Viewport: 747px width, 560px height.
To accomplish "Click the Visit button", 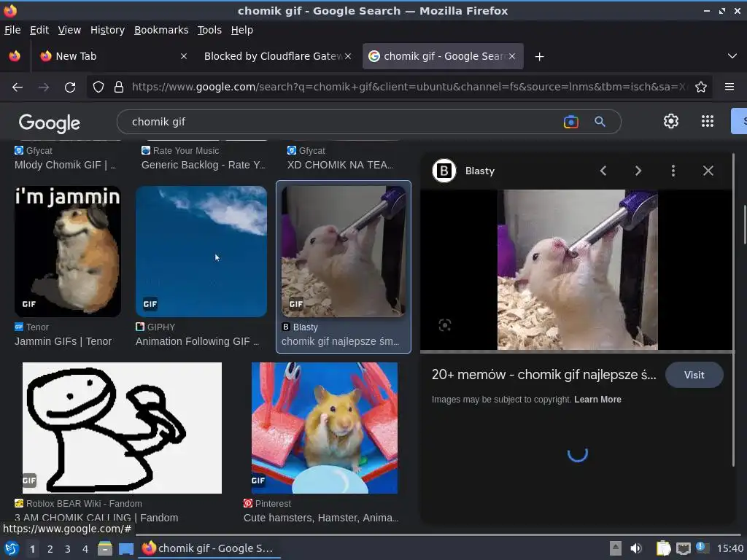I will [x=694, y=376].
